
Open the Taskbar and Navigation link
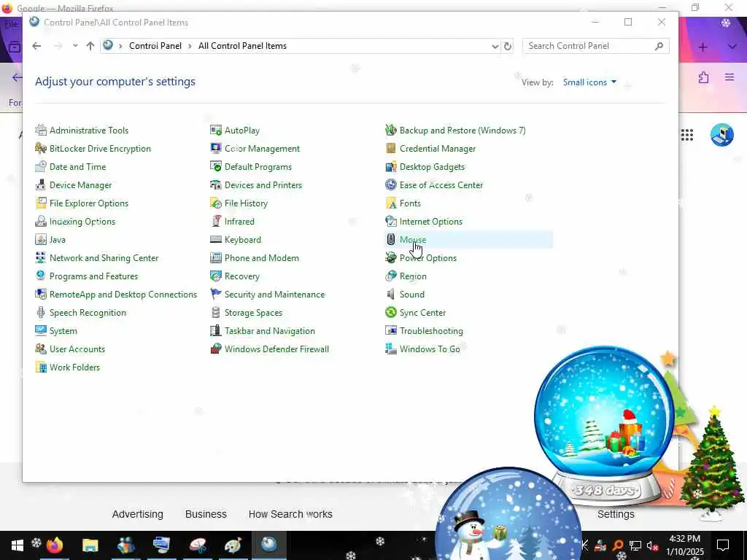[270, 330]
